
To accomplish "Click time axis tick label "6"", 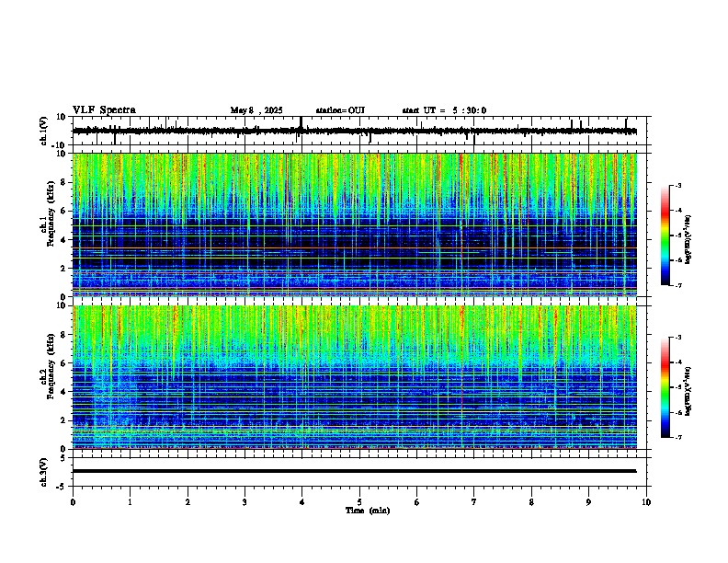I will coord(417,502).
